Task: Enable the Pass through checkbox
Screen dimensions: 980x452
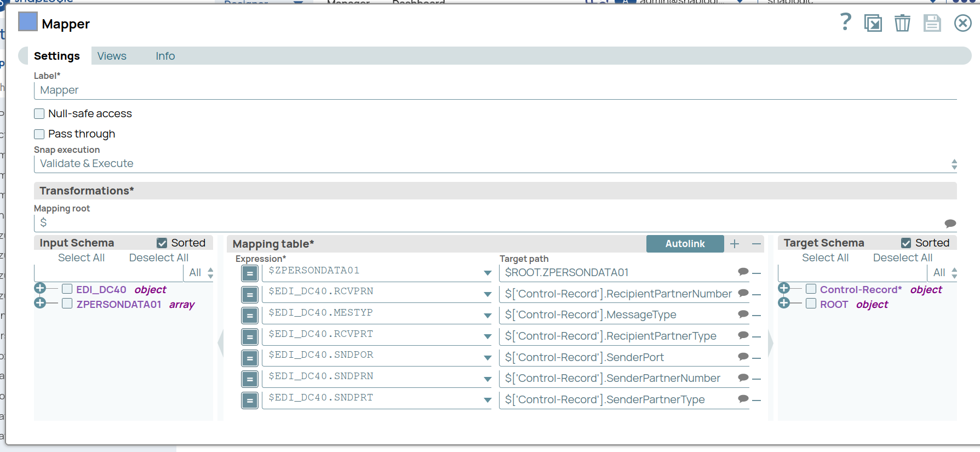Action: point(39,134)
